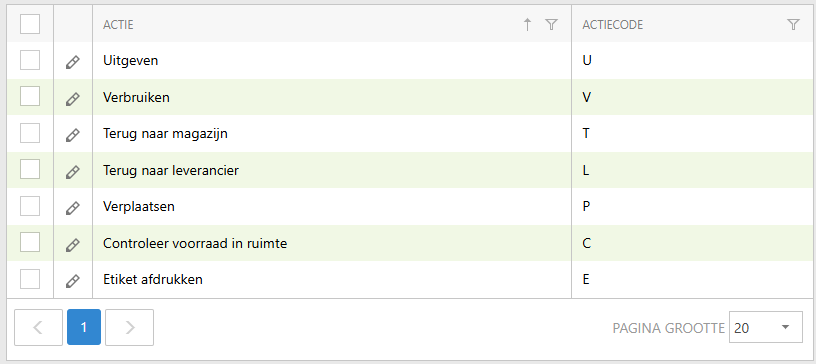Open editor for Etiket afdrukken

pos(73,281)
